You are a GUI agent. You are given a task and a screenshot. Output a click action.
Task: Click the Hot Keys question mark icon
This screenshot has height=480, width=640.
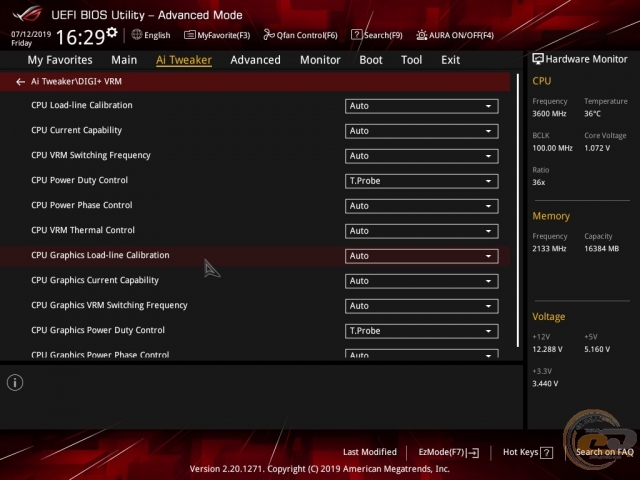coord(546,452)
